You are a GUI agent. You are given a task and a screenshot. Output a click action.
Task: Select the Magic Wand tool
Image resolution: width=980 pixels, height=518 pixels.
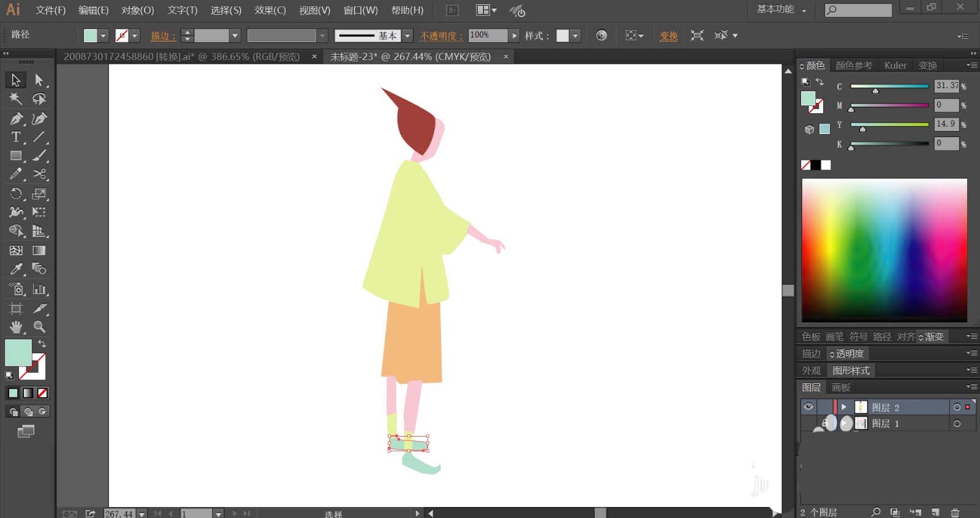tap(16, 99)
